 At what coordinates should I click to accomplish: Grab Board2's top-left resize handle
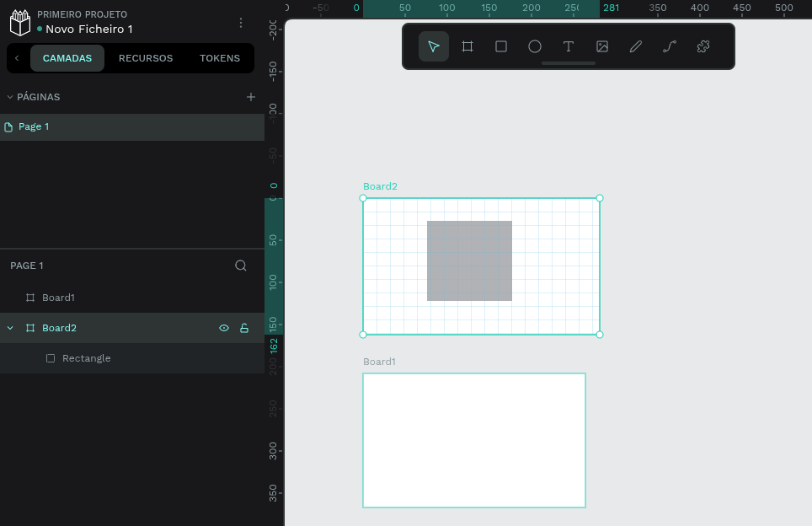click(x=363, y=198)
